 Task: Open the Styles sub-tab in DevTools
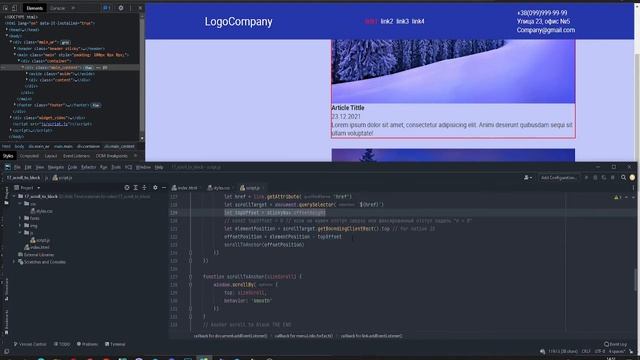click(x=8, y=156)
